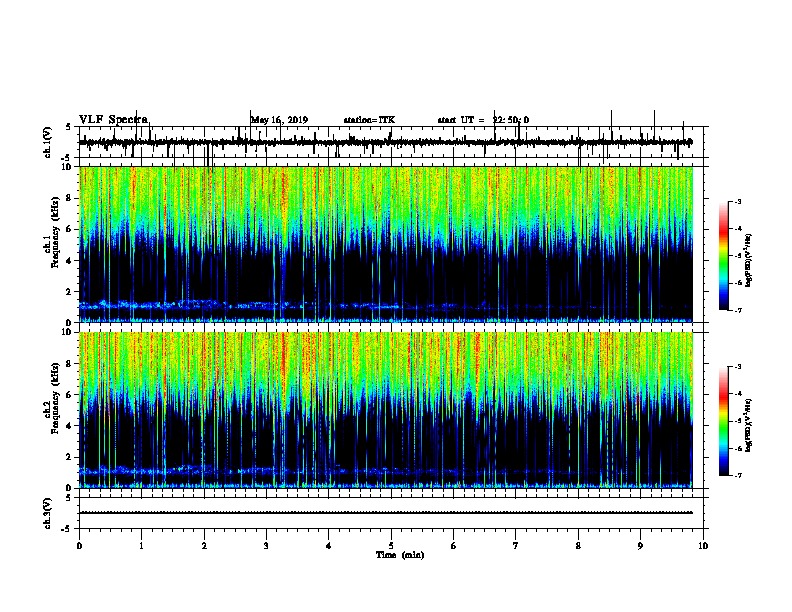
Task: Click the "ch.2 Frequency (kHz)" y-axis label
Action: tap(51, 398)
